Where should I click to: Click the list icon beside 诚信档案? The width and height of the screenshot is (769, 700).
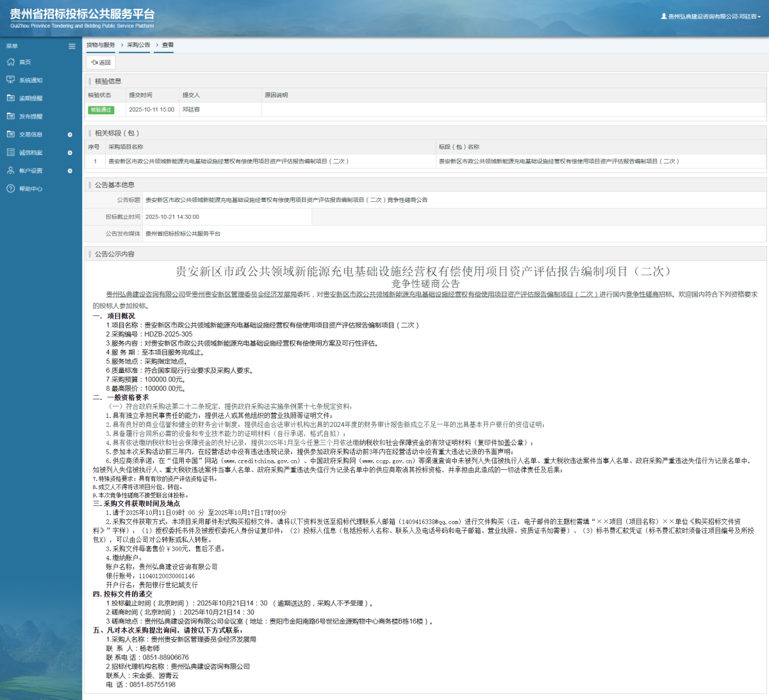tap(10, 153)
